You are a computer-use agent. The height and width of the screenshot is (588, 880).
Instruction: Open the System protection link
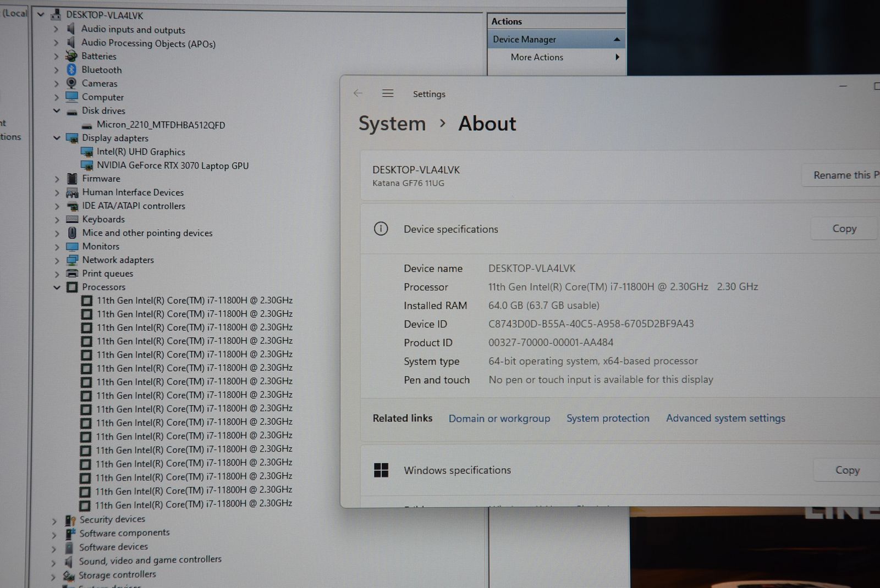point(608,418)
